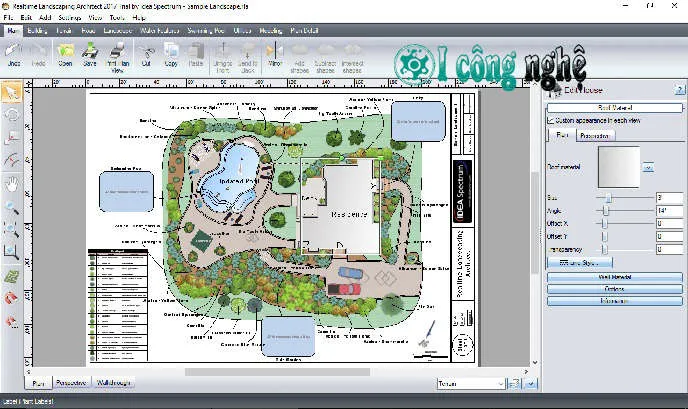688x409 pixels.
Task: Click the Size value input field
Action: (670, 198)
